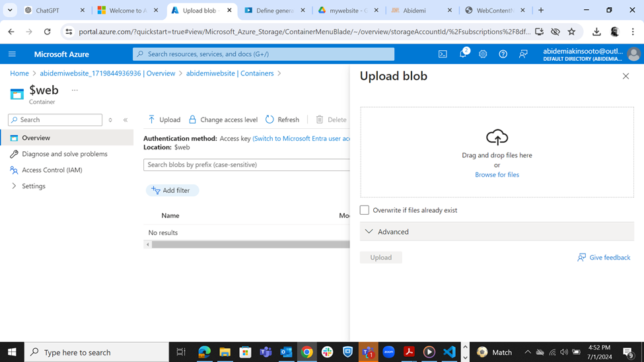This screenshot has width=644, height=362.
Task: Click Add filter button
Action: (x=172, y=190)
